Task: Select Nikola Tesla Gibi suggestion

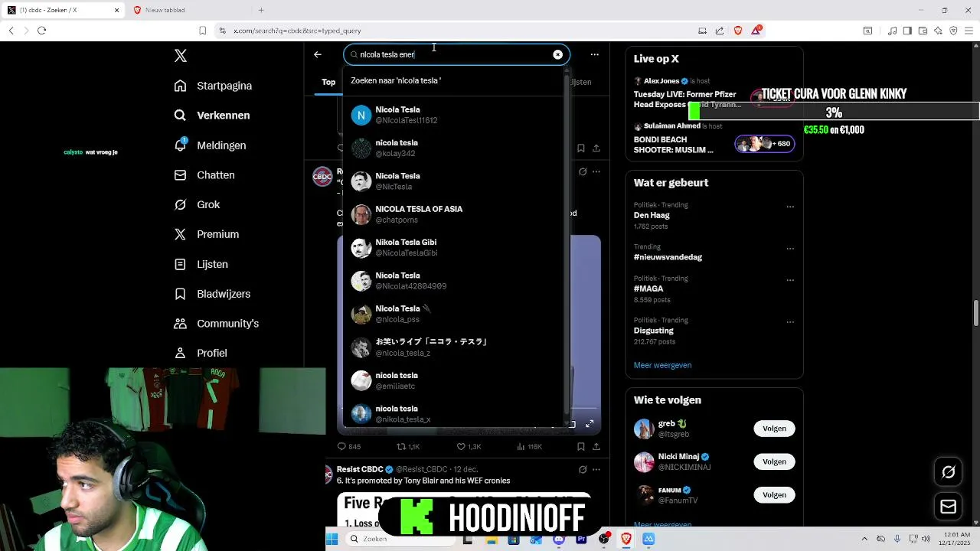Action: (455, 247)
